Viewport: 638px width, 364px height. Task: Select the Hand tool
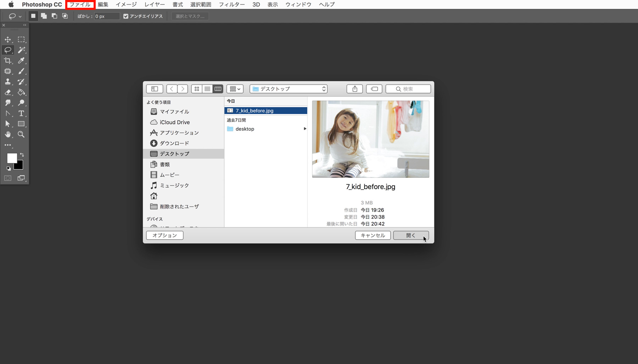[8, 134]
